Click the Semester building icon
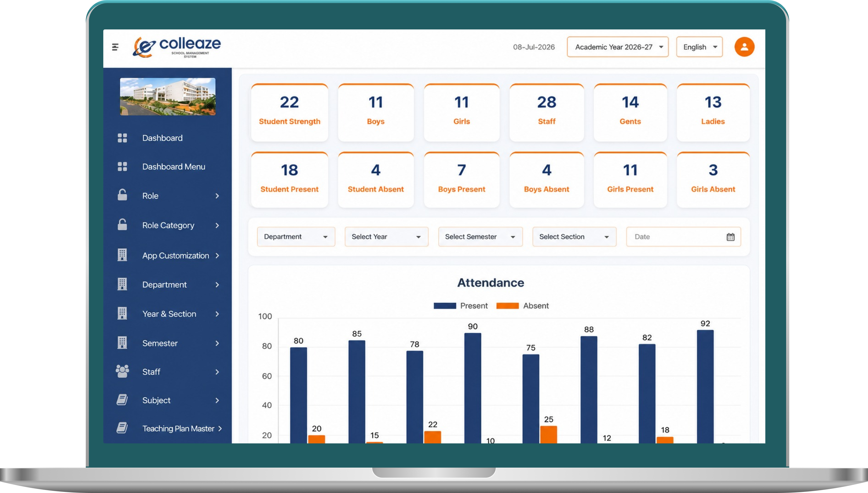 click(x=122, y=343)
